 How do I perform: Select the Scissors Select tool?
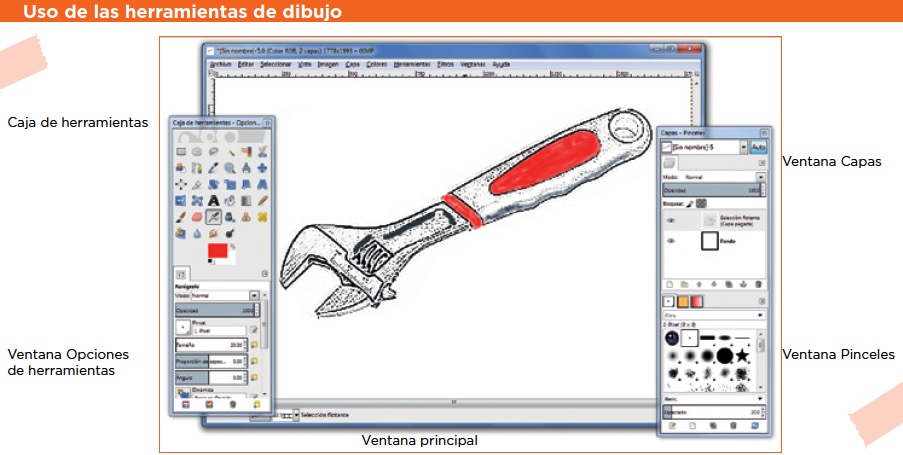[x=263, y=152]
